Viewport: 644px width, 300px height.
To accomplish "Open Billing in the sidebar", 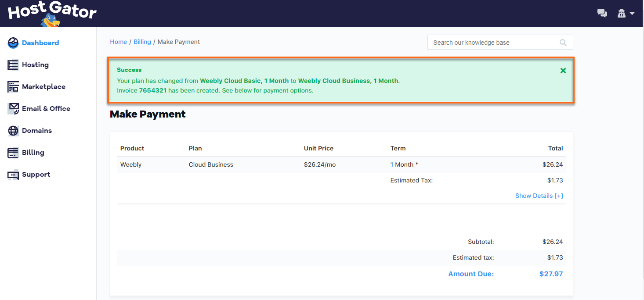I will pyautogui.click(x=33, y=152).
